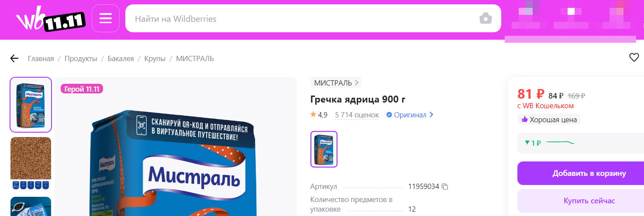Open the 5 714 оценок reviews link
Screen dimensions: 644x216
pos(357,115)
